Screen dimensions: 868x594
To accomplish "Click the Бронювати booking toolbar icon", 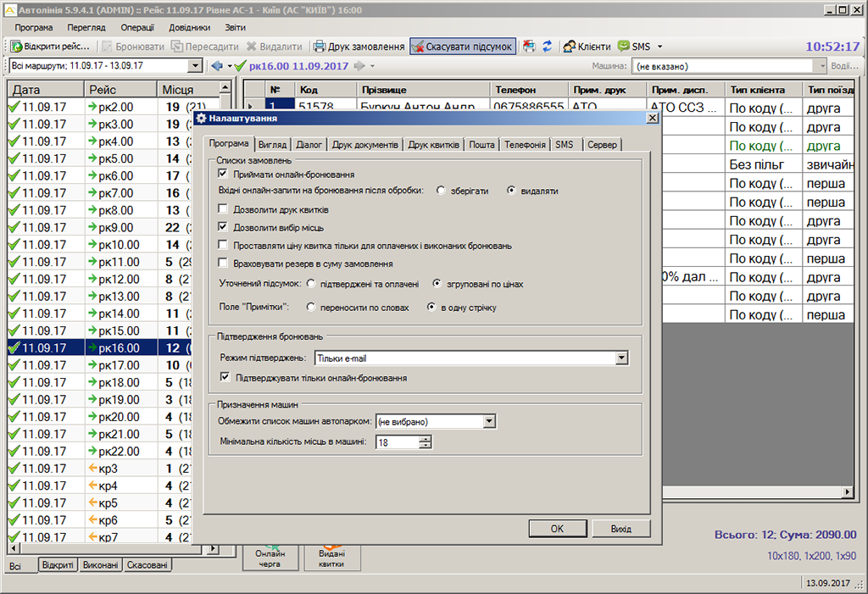I will pos(108,47).
